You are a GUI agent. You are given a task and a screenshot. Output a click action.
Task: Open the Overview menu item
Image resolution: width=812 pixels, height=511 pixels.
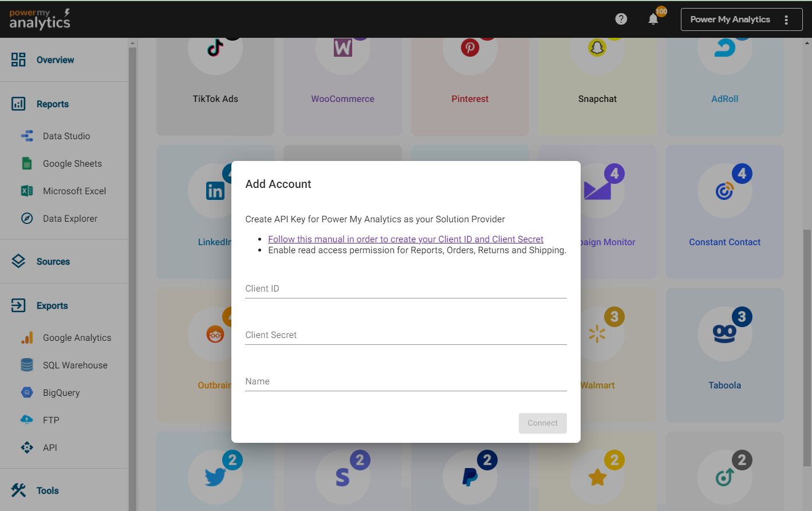coord(55,60)
